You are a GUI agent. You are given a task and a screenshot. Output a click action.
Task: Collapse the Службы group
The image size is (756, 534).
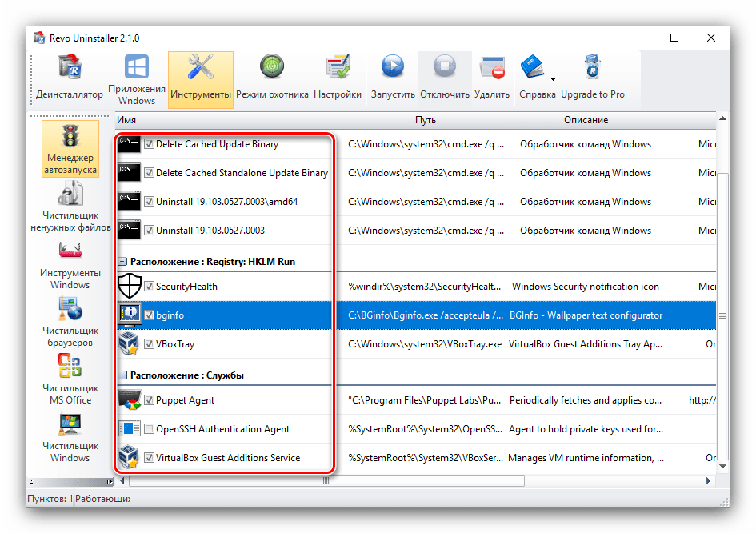(122, 375)
